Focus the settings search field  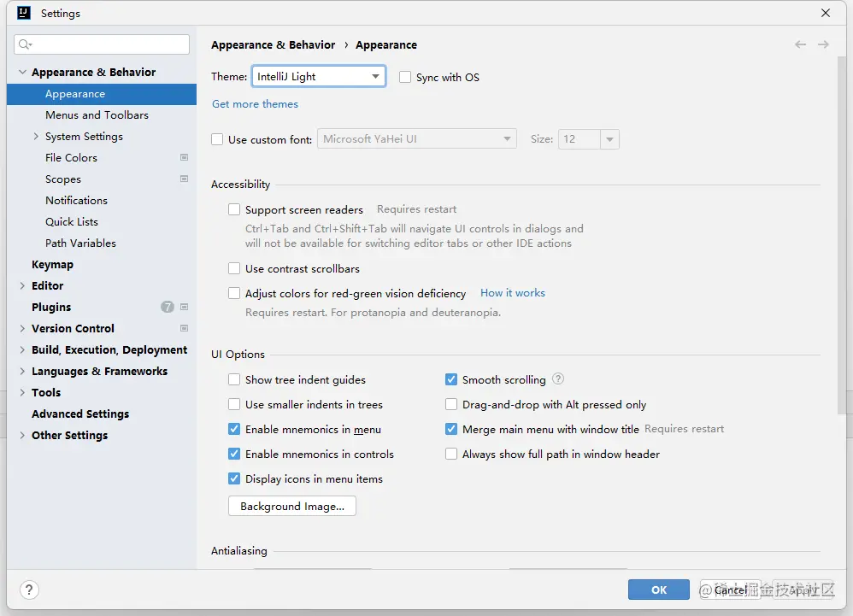102,44
